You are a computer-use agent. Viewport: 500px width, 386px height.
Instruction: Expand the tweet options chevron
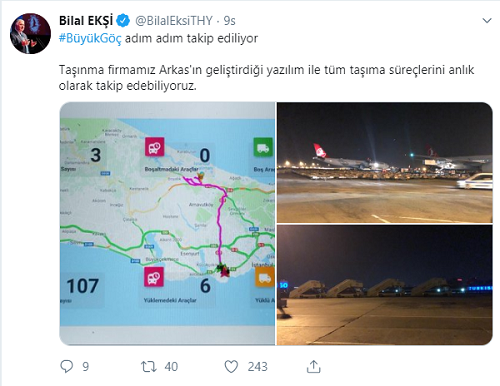click(x=487, y=21)
